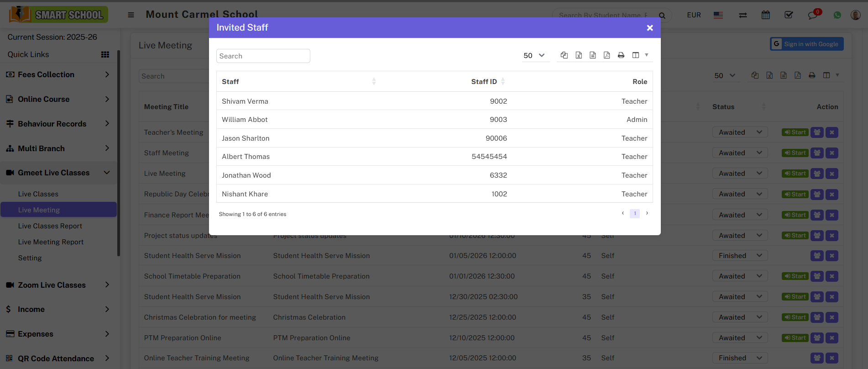Print the invited staff list
Screen dimensions: 868x369
[x=621, y=55]
